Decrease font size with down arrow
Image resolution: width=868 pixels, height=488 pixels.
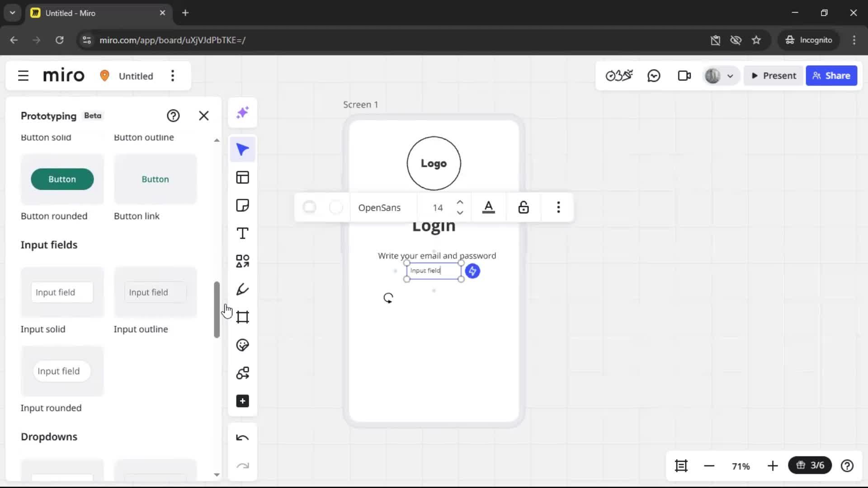(460, 213)
